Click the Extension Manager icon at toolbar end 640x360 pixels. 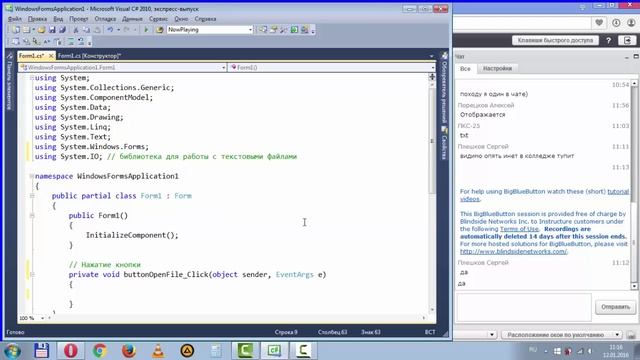304,30
